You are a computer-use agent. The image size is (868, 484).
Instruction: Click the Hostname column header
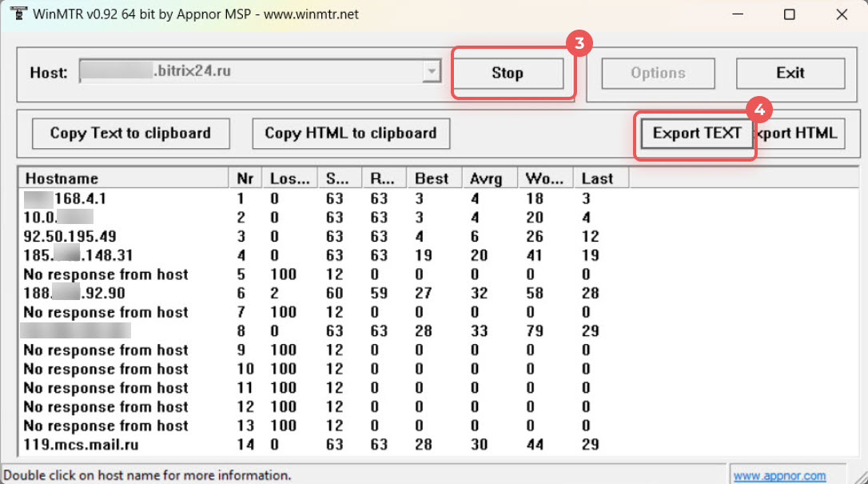pyautogui.click(x=124, y=178)
